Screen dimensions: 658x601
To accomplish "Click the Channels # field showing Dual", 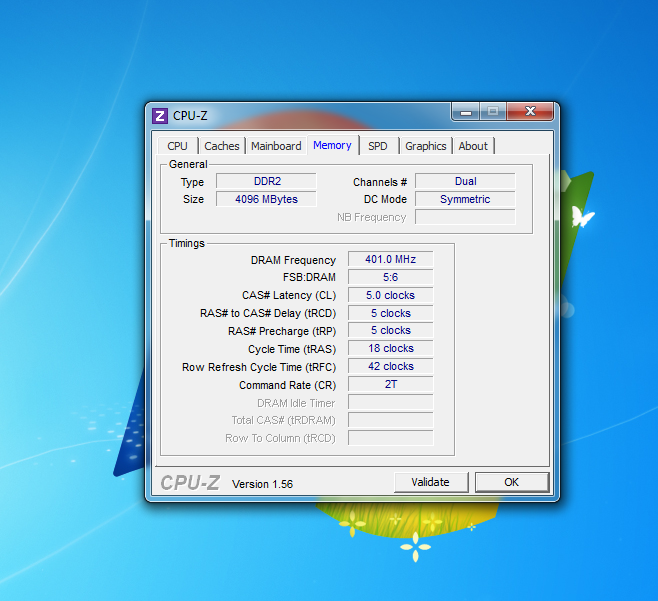I will point(465,181).
